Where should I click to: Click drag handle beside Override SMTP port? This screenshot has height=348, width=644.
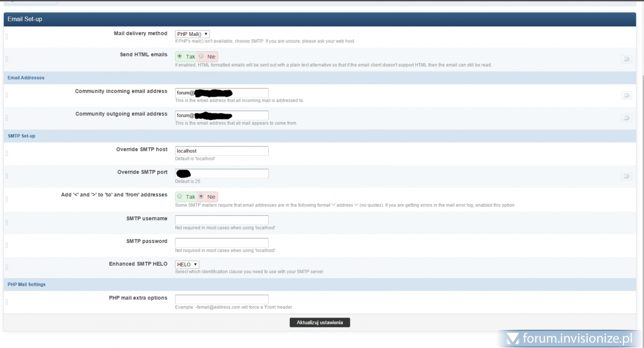click(x=7, y=176)
